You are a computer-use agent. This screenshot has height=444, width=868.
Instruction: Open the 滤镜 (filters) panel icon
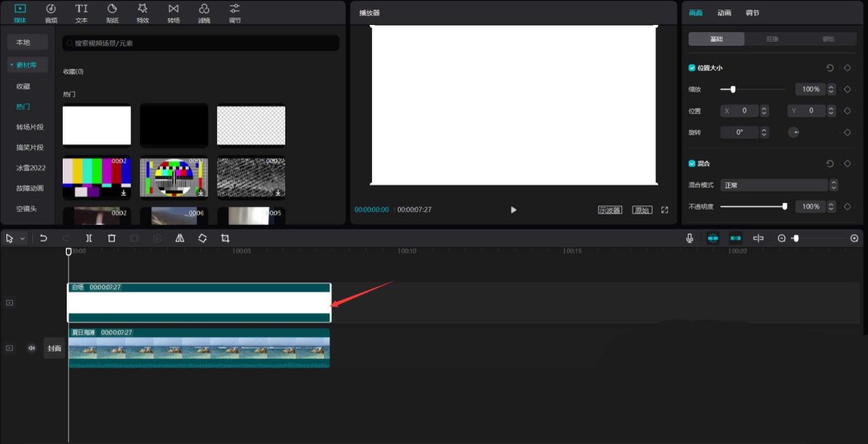204,12
